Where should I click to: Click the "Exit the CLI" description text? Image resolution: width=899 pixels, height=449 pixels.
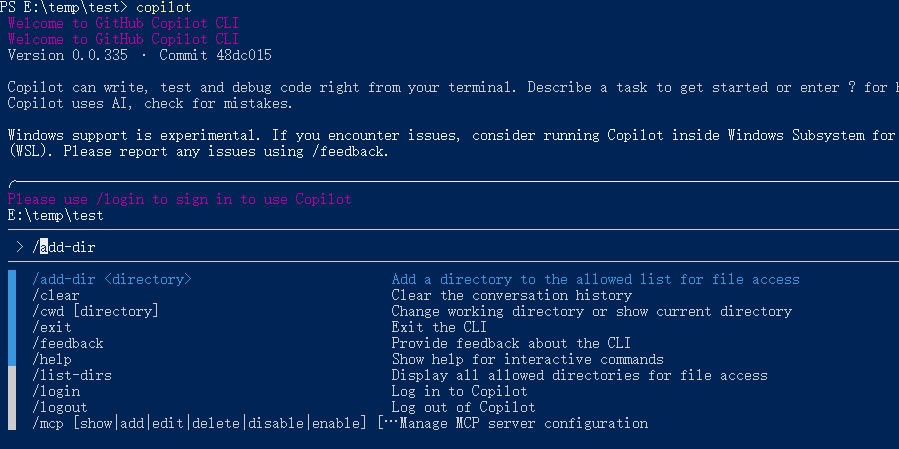click(439, 328)
